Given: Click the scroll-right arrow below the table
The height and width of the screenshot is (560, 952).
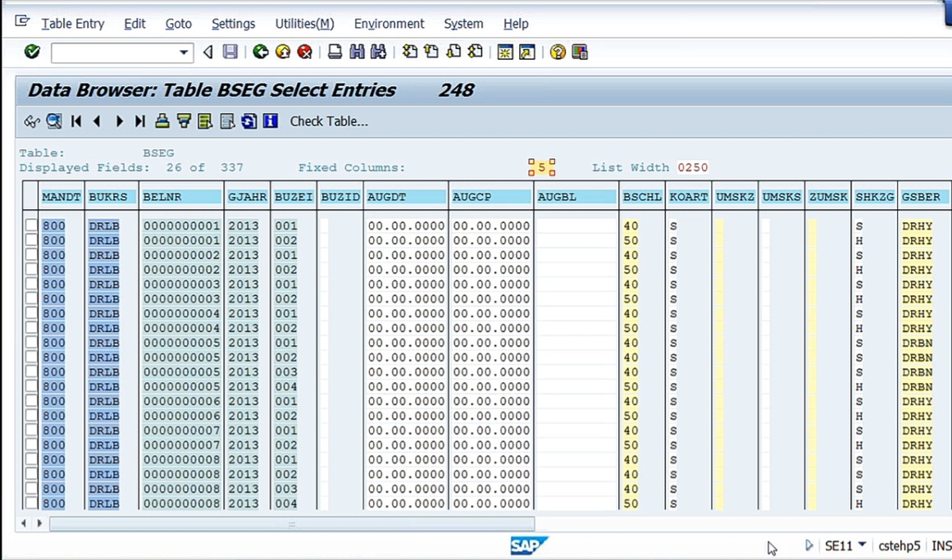Looking at the screenshot, I should [x=39, y=523].
